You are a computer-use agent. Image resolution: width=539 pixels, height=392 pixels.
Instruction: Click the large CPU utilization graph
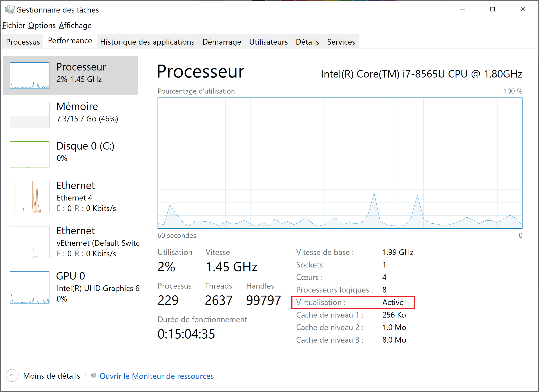tap(340, 163)
